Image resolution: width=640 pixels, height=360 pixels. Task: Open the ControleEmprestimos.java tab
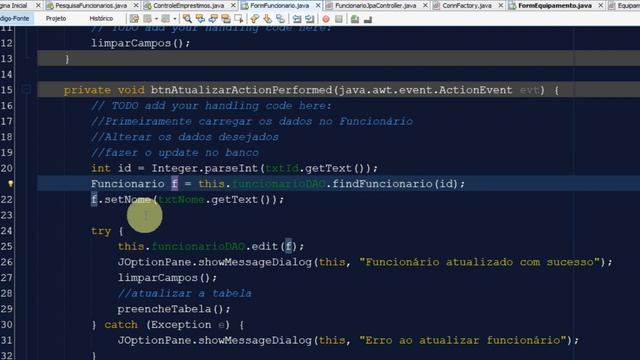pyautogui.click(x=189, y=5)
